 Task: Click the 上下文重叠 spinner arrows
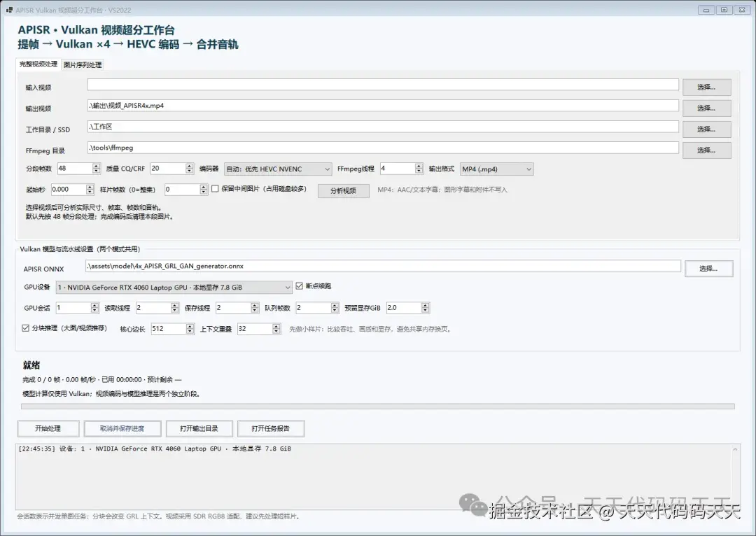click(276, 329)
